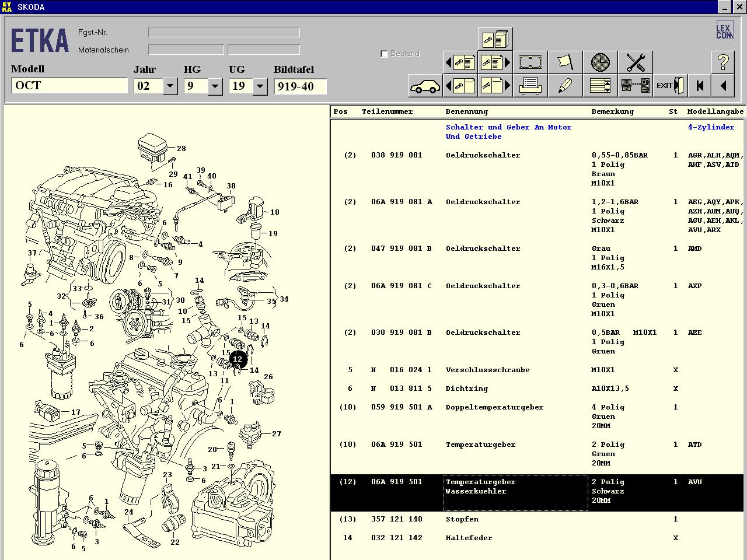Click the highlighted 12 callout in diagram
Screen dimensions: 747x560
238,359
